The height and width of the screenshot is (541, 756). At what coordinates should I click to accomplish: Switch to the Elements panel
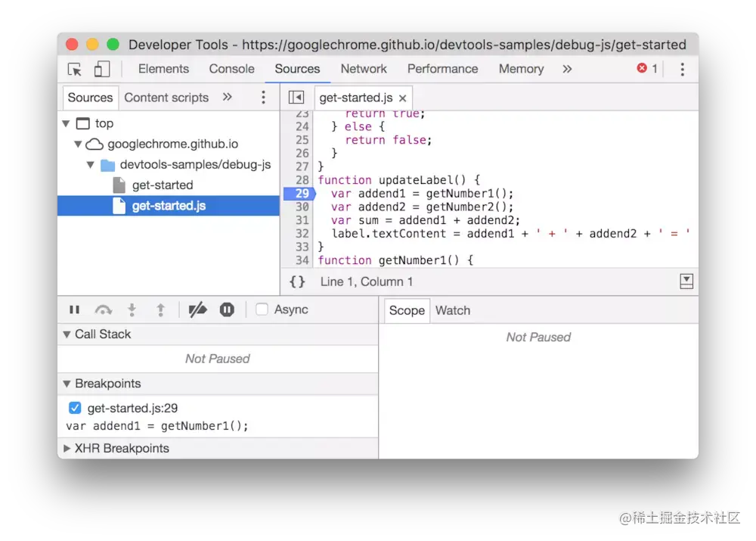(163, 69)
